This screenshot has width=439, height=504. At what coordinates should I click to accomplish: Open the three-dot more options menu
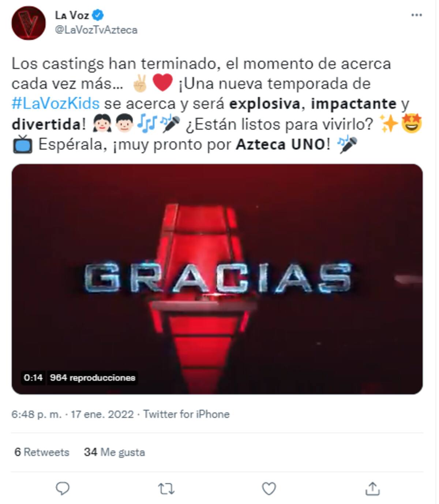click(417, 15)
